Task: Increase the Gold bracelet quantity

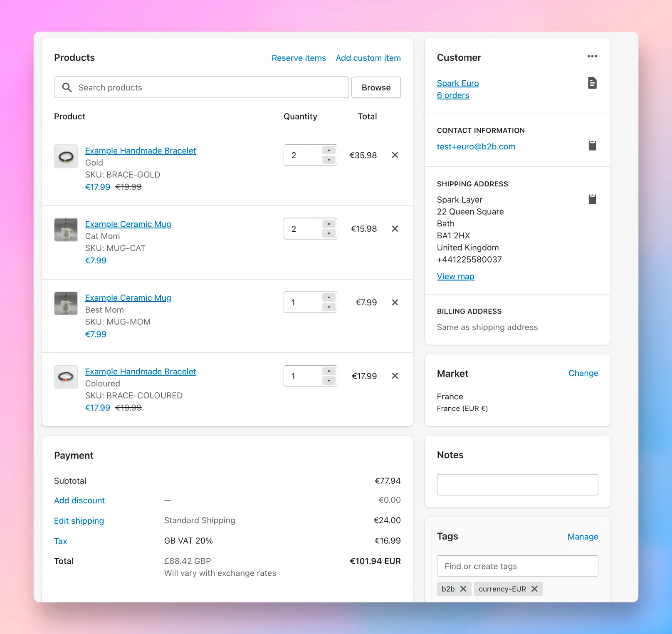Action: (x=329, y=151)
